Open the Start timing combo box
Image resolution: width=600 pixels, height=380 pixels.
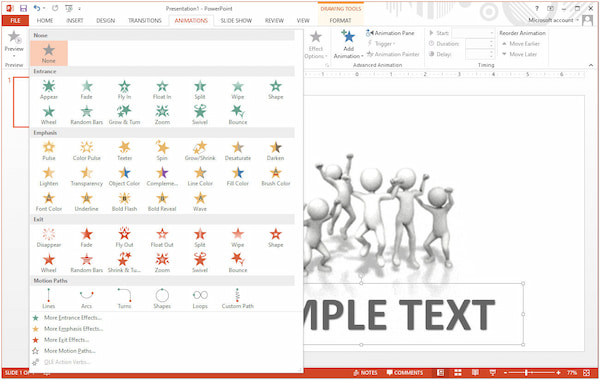pos(474,33)
